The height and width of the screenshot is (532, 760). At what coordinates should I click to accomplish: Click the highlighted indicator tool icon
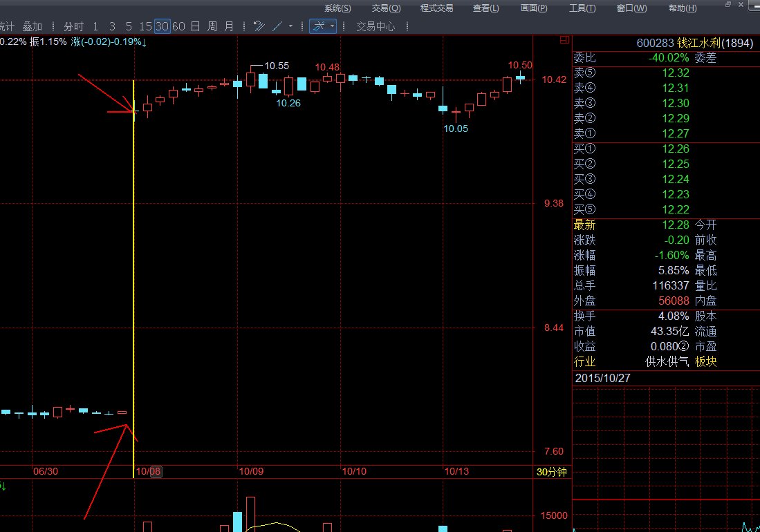pyautogui.click(x=319, y=26)
